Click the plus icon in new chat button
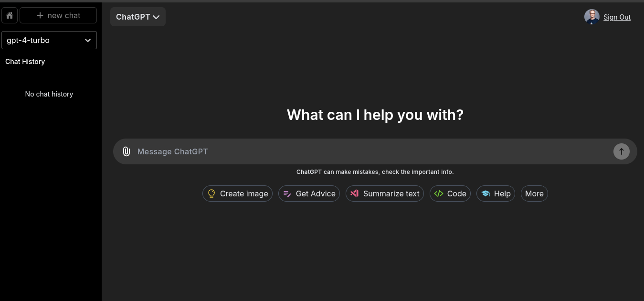644x301 pixels. point(40,15)
